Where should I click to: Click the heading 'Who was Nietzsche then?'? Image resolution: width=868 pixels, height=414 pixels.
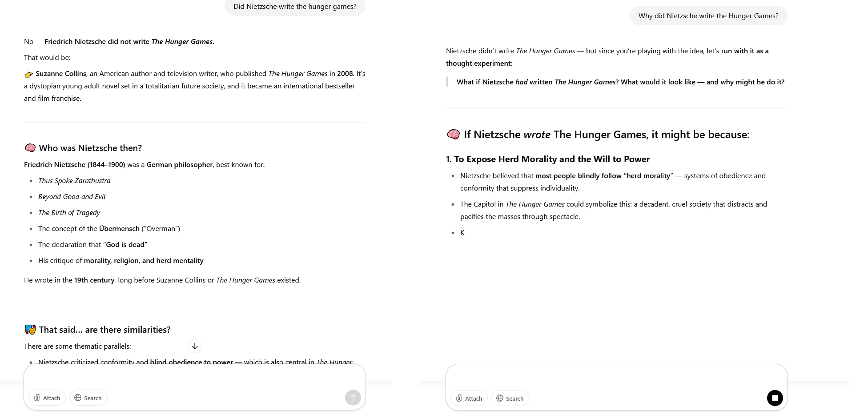[x=90, y=148]
